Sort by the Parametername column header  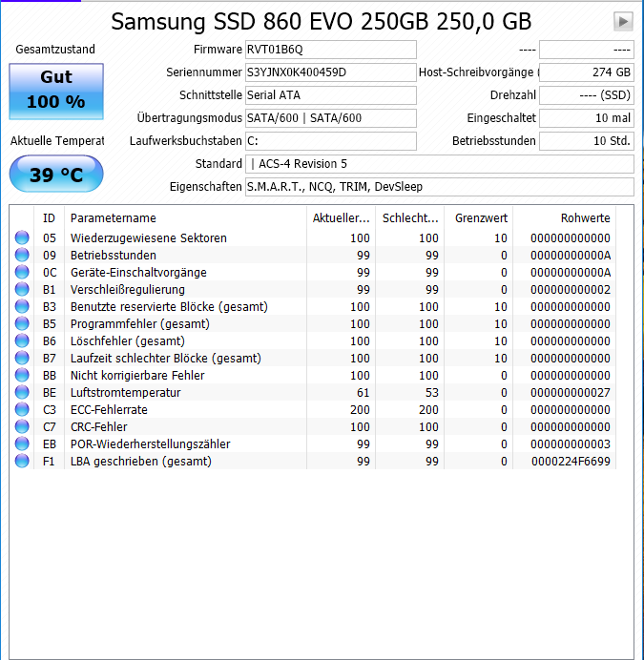[x=185, y=218]
